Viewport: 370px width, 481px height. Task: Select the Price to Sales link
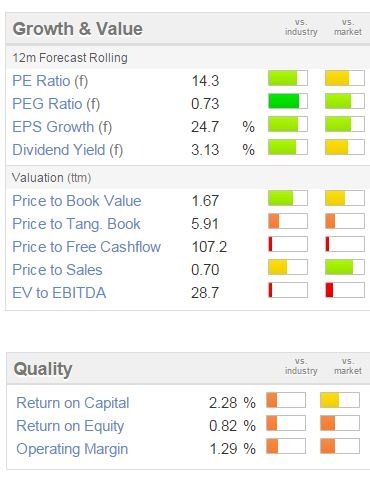pyautogui.click(x=57, y=270)
